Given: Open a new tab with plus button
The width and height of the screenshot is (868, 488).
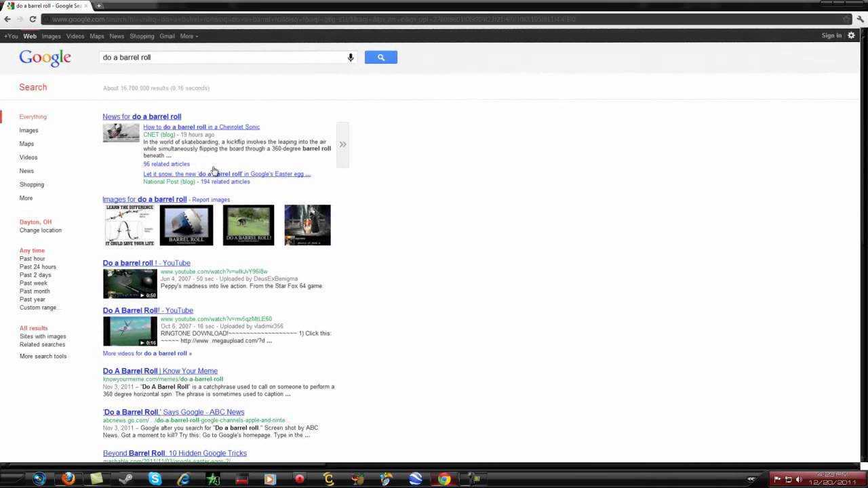Looking at the screenshot, I should point(99,5).
